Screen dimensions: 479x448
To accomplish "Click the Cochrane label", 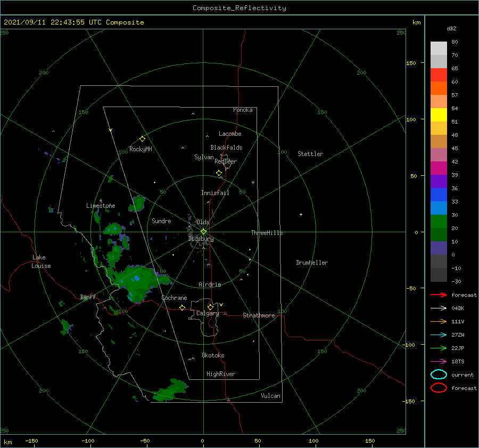I will tap(174, 298).
